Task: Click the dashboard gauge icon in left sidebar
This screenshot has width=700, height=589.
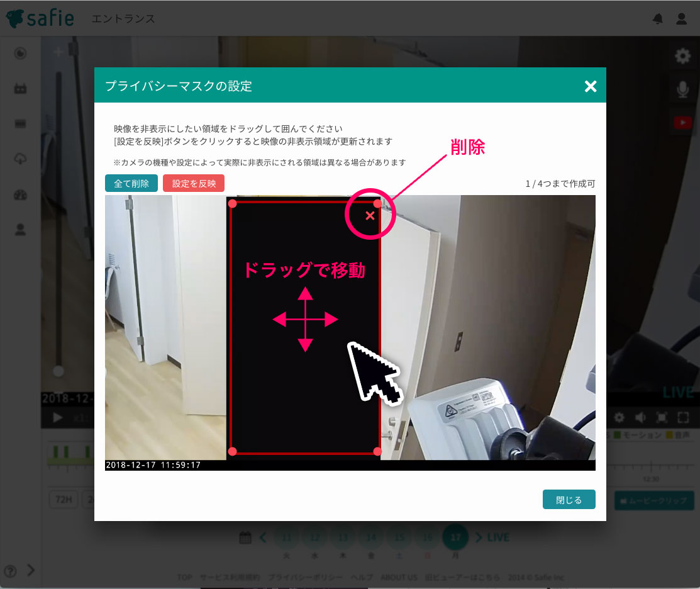Action: click(20, 194)
